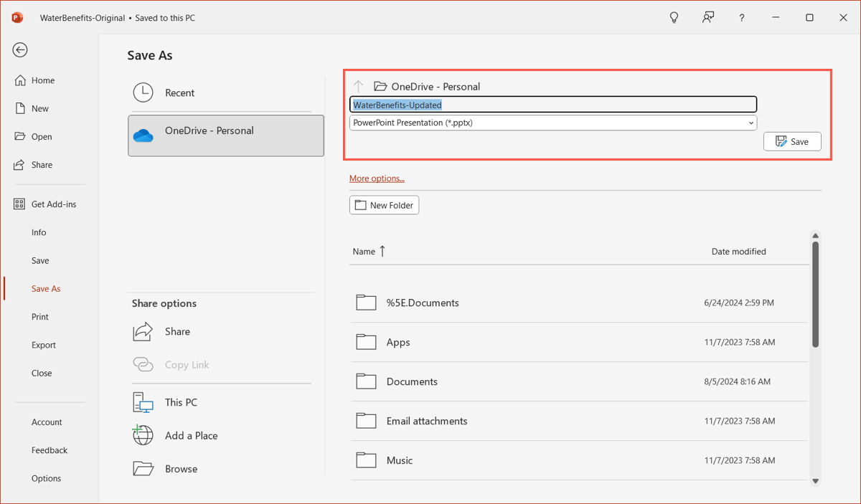861x504 pixels.
Task: Select OneDrive - Personal location
Action: click(x=226, y=135)
